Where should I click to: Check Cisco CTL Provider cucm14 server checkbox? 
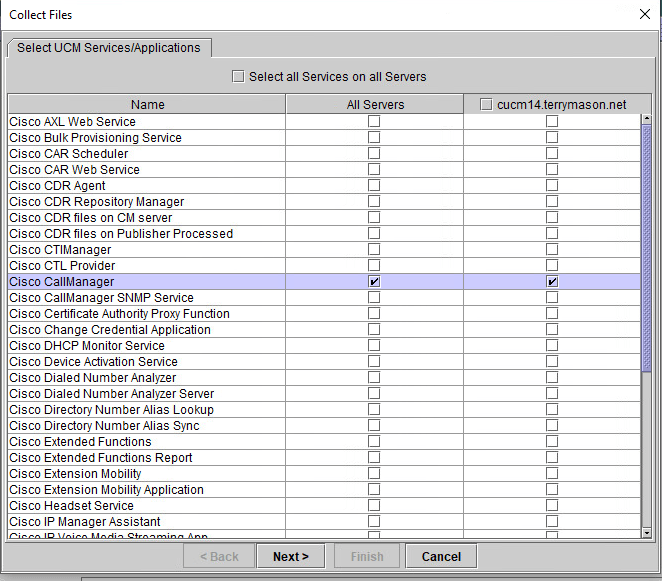point(552,266)
